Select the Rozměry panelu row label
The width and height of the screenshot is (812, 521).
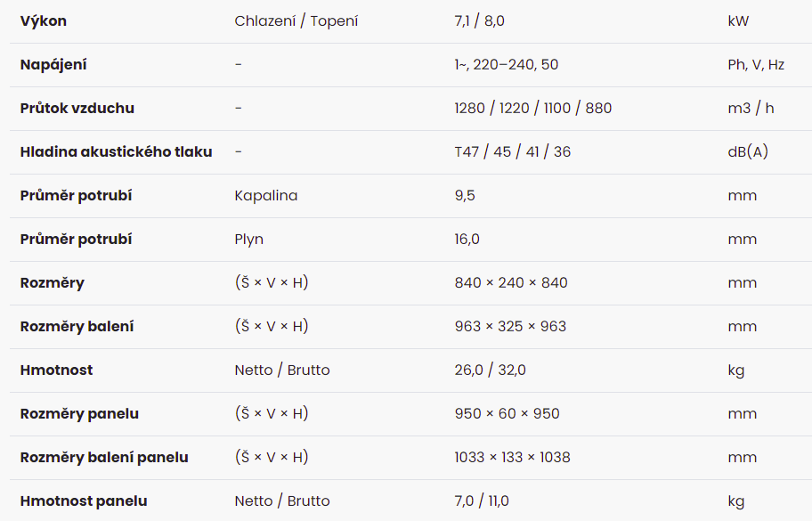click(x=80, y=414)
